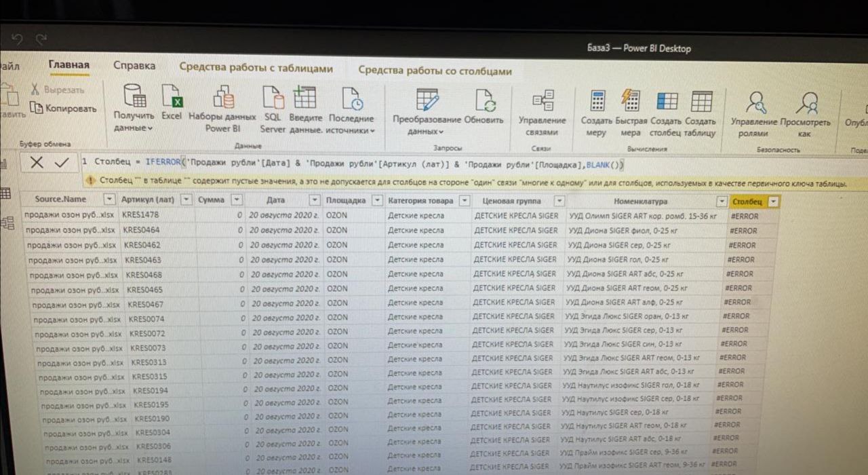Click date cell in KRES0465 row
Viewport: 868px width, 475px height.
(x=284, y=288)
